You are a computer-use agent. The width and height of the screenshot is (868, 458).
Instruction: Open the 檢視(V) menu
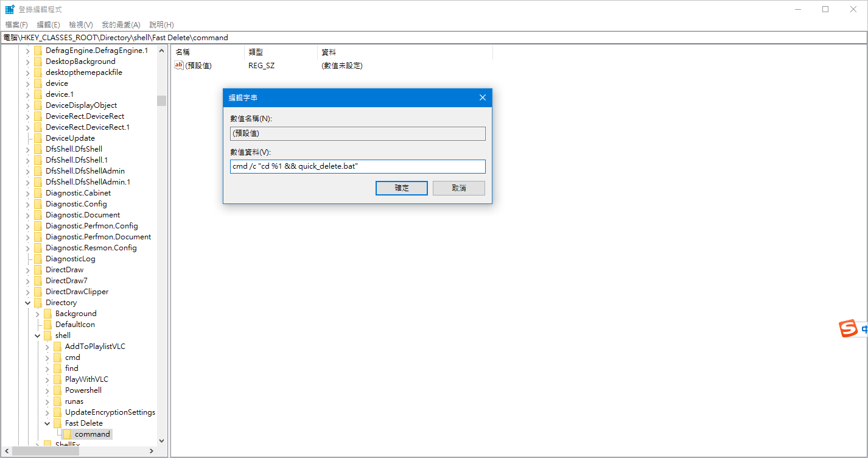click(x=81, y=24)
